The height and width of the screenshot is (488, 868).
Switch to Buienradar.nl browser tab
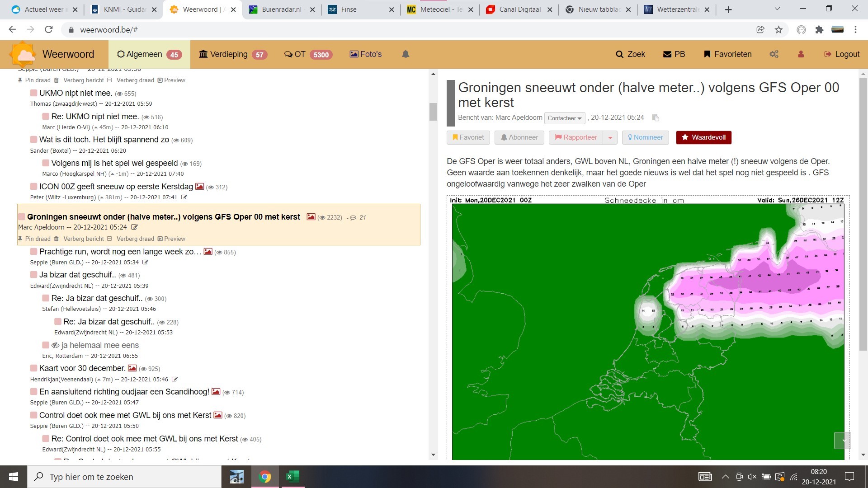click(282, 9)
